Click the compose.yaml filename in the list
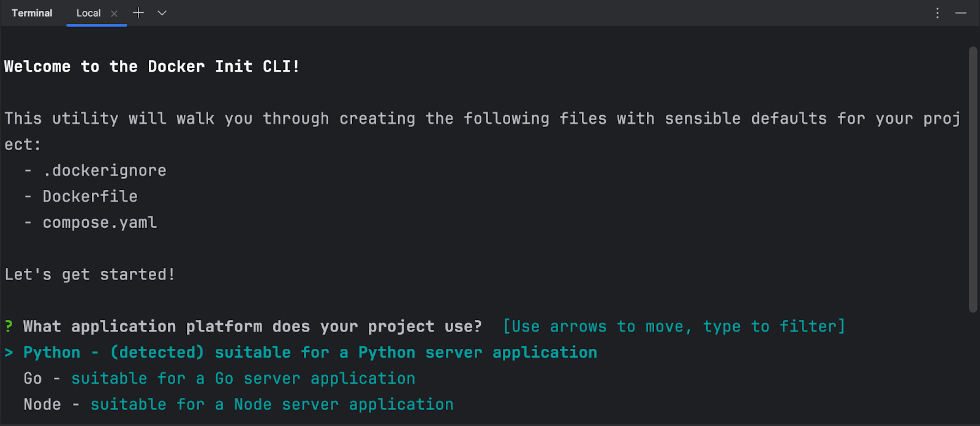Screen dimensions: 980x426 (x=99, y=222)
